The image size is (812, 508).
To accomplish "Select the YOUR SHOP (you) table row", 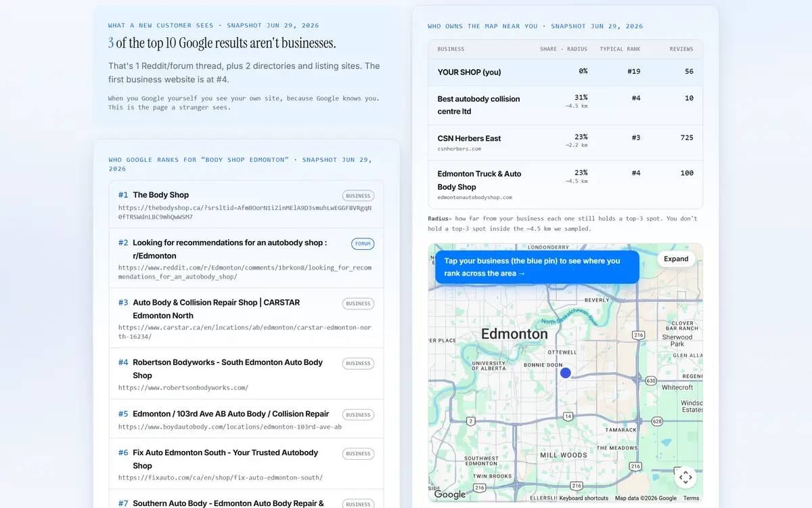I will pyautogui.click(x=566, y=72).
